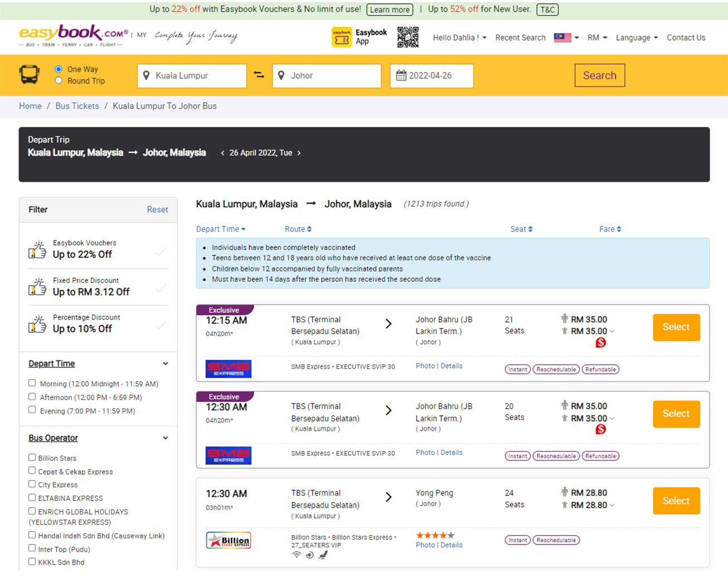Swap origin and destination arrows icon
The height and width of the screenshot is (588, 728).
[259, 75]
